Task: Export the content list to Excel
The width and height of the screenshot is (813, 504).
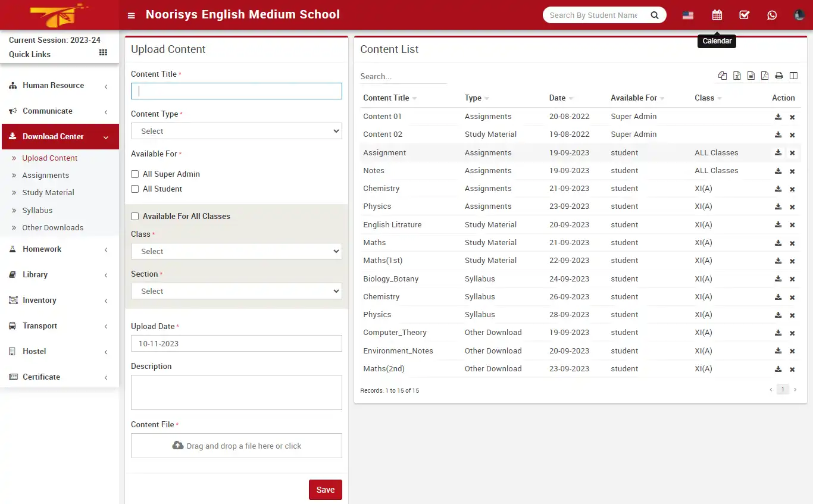Action: tap(737, 76)
